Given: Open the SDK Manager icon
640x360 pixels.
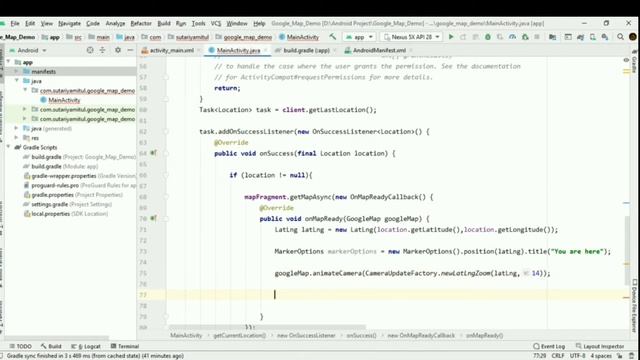Looking at the screenshot, I should 605,37.
